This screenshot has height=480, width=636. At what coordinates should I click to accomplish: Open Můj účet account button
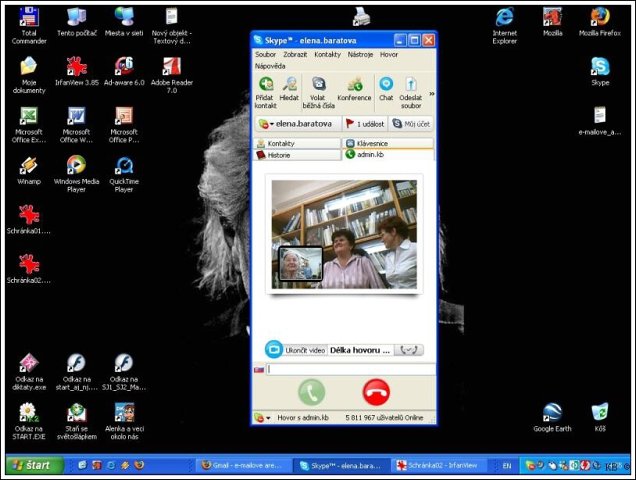click(411, 124)
